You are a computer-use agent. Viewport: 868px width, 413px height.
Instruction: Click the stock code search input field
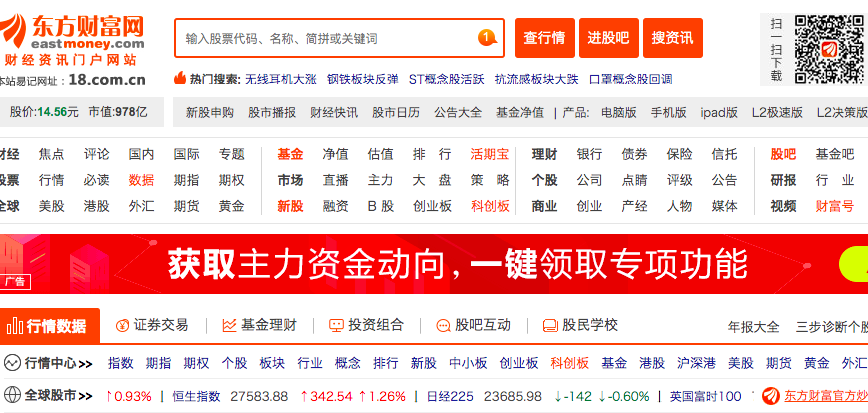(325, 38)
